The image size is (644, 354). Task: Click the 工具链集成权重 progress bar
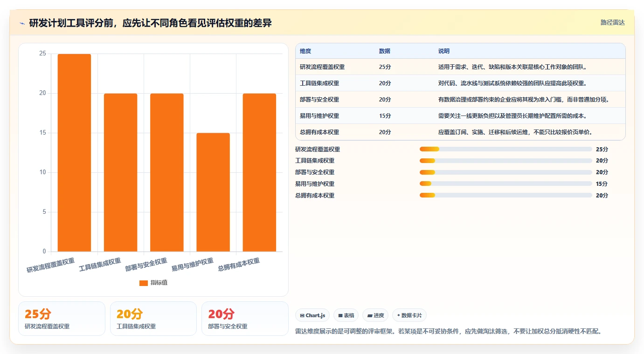[x=506, y=161]
